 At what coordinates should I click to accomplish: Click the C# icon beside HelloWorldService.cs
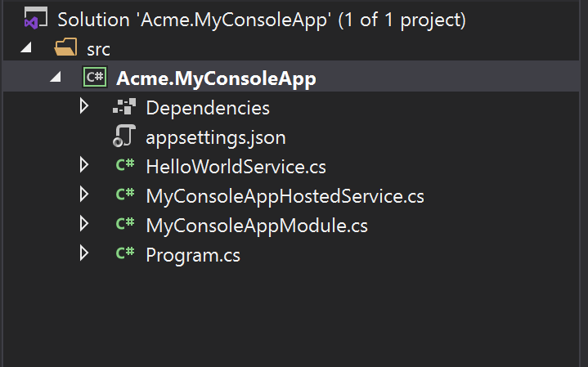coord(125,164)
